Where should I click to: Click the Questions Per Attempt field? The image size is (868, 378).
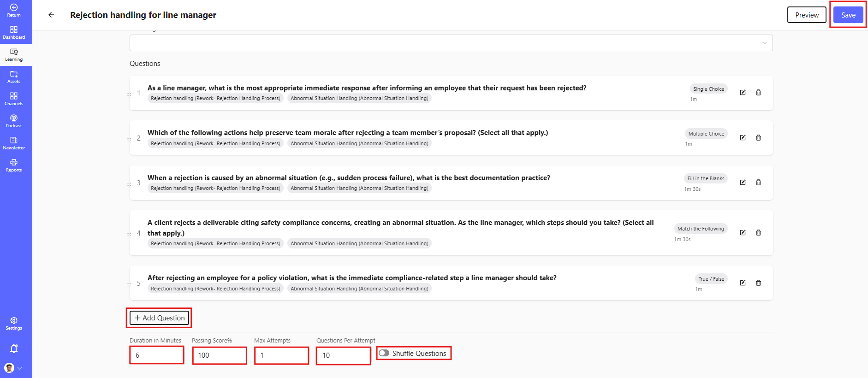[x=344, y=355]
